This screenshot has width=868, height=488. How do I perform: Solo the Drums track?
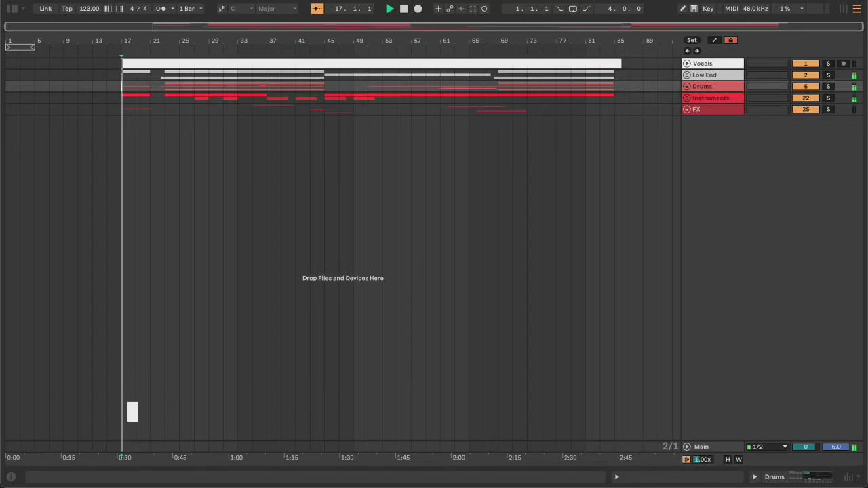828,87
